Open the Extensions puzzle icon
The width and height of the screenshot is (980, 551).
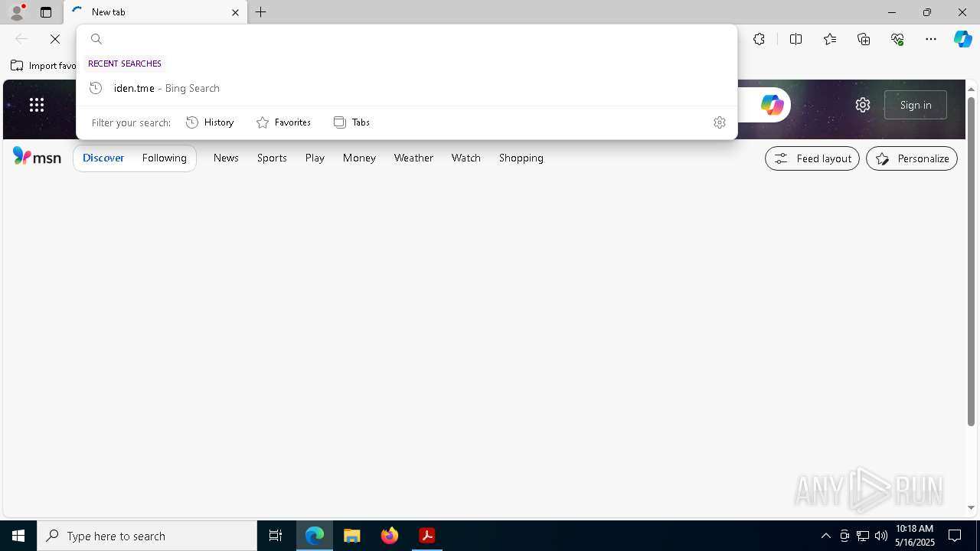(x=759, y=39)
